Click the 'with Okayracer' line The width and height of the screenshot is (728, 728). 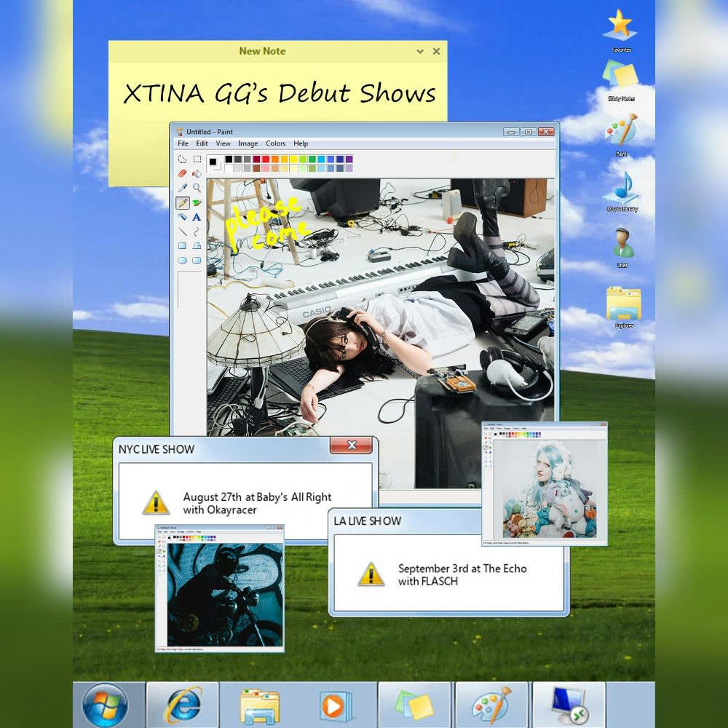coord(220,510)
